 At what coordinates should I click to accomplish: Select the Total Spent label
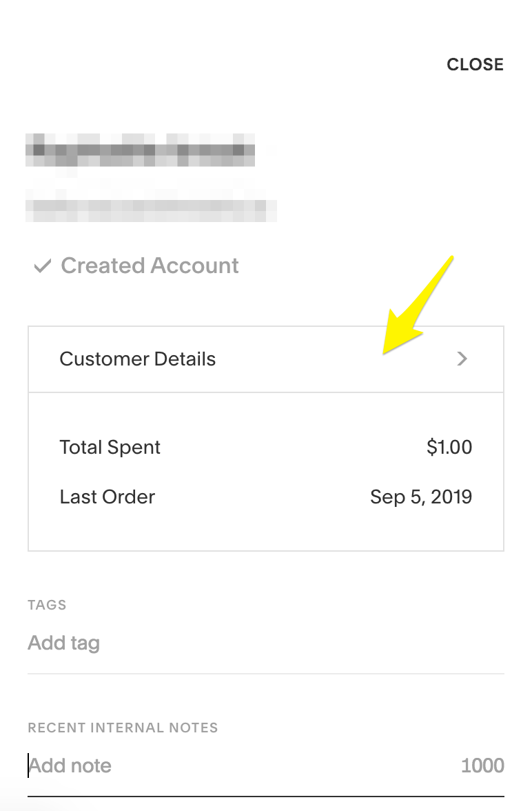[x=110, y=447]
